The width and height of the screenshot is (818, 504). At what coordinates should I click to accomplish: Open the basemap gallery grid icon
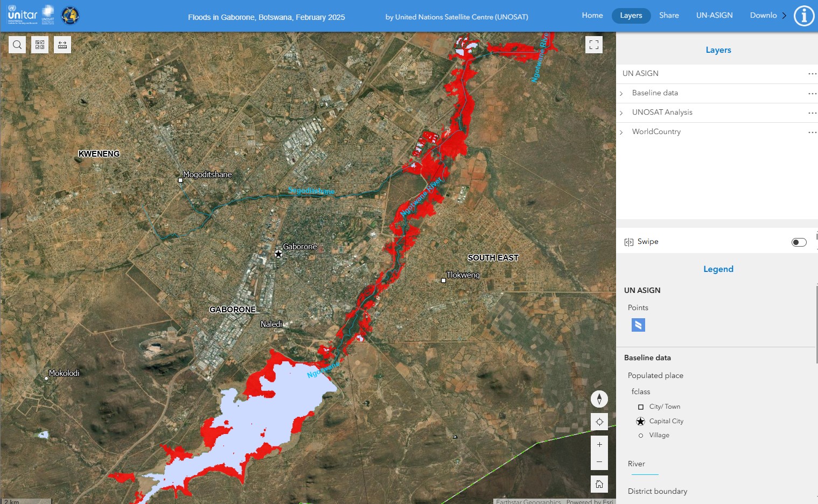[40, 45]
